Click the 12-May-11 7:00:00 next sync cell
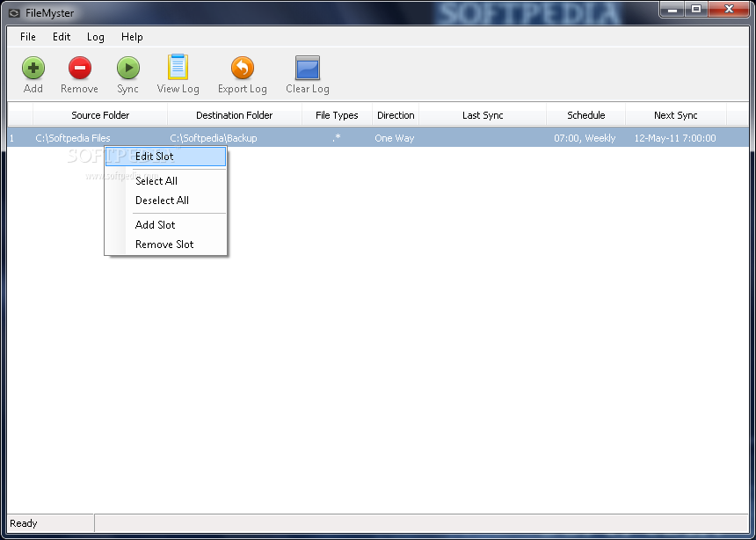 (x=675, y=138)
